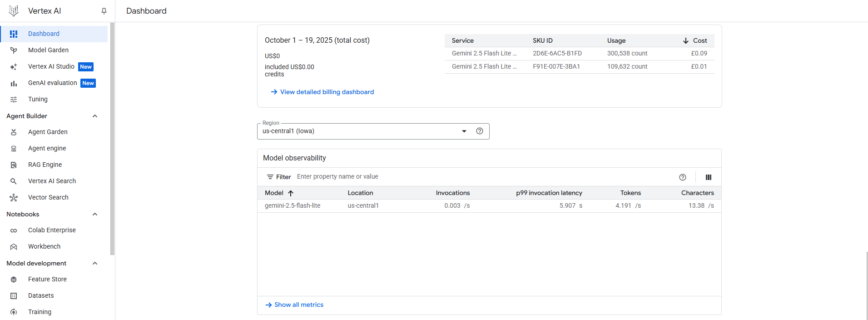Click the p99 invocation latency header
This screenshot has height=320, width=868.
coord(549,193)
